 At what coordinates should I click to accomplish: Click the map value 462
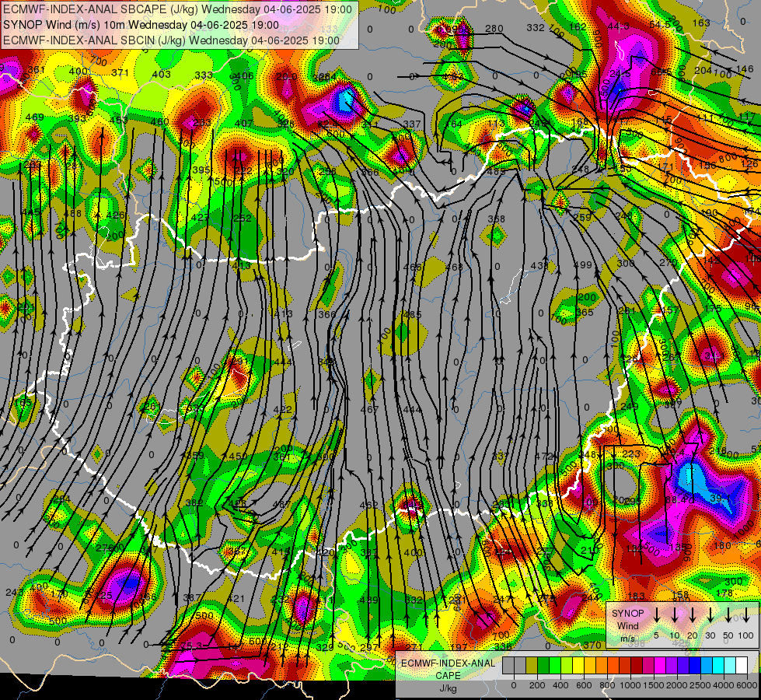(x=369, y=506)
